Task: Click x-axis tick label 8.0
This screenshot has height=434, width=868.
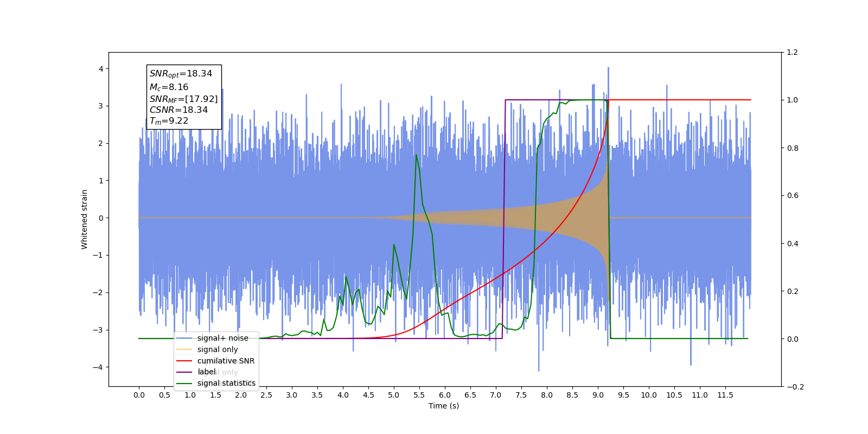Action: [x=547, y=395]
